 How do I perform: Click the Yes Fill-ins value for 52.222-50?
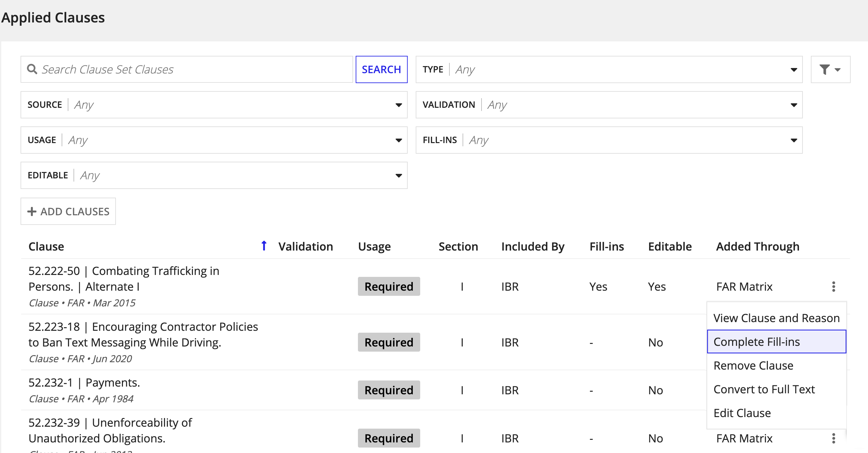(x=598, y=286)
